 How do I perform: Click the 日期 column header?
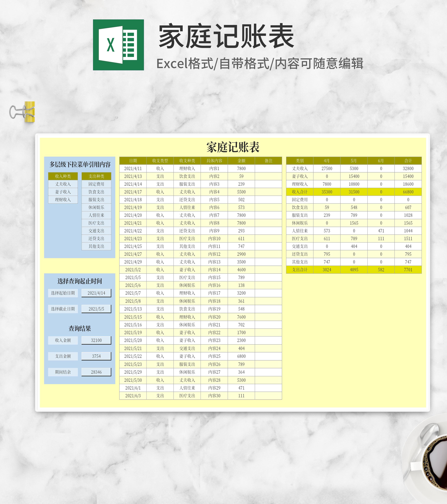point(133,161)
